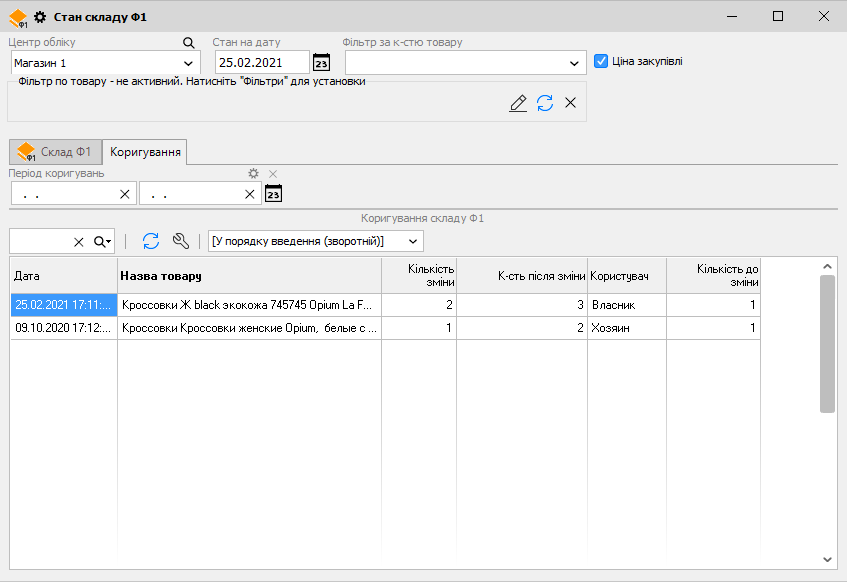Sort by Назва товару column header
847x582 pixels.
(249, 276)
